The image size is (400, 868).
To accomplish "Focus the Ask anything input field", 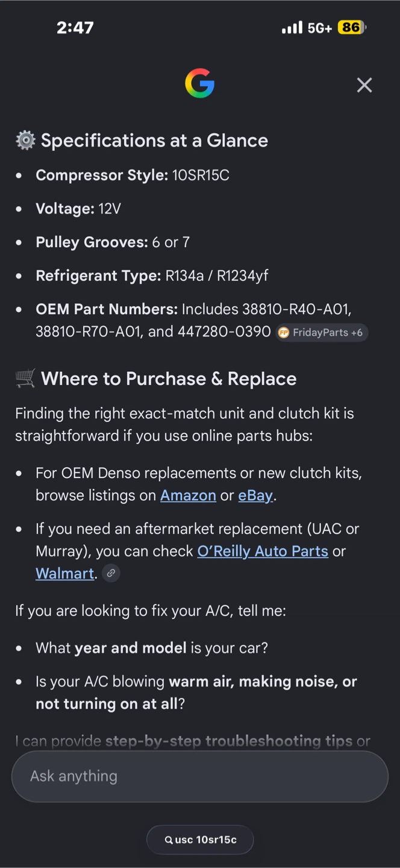I will coord(200,776).
